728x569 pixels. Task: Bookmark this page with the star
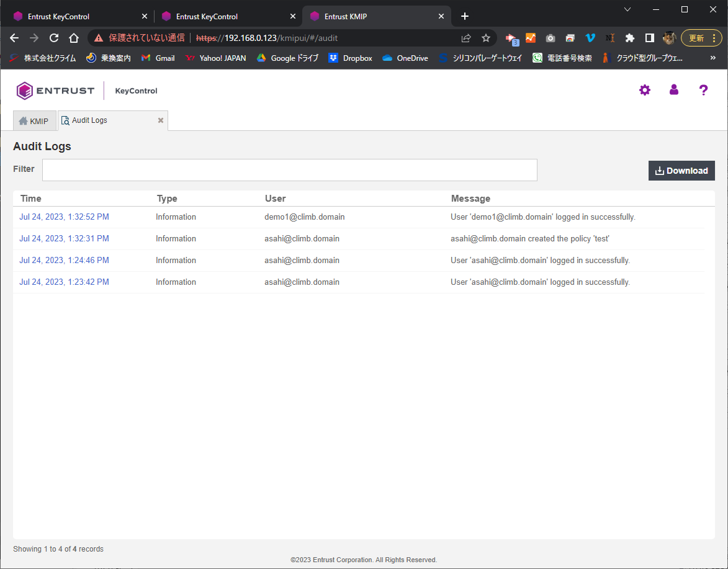click(485, 38)
